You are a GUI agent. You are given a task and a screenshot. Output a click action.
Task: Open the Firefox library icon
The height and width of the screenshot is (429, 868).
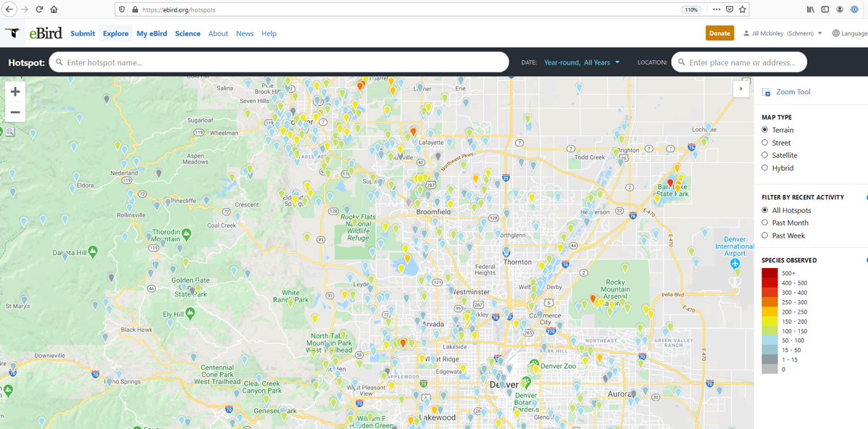pos(811,9)
